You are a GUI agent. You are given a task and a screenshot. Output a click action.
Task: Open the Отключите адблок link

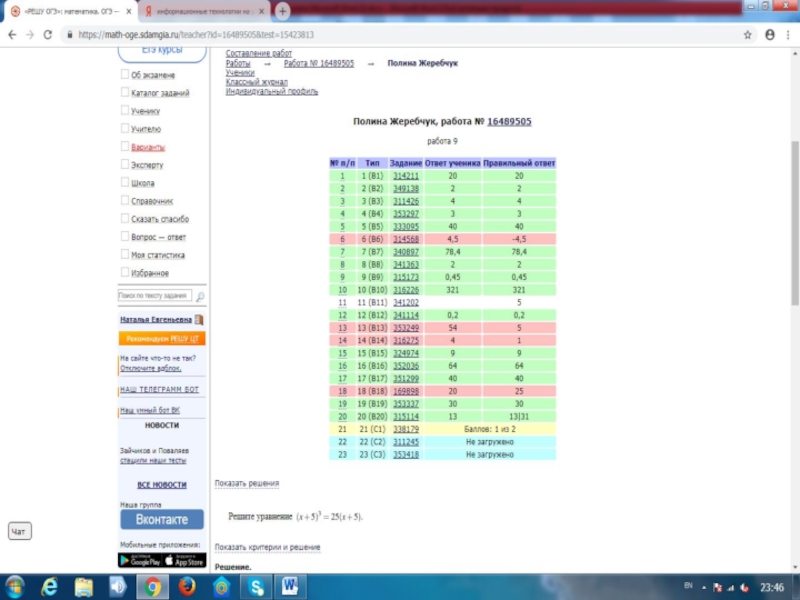click(151, 368)
